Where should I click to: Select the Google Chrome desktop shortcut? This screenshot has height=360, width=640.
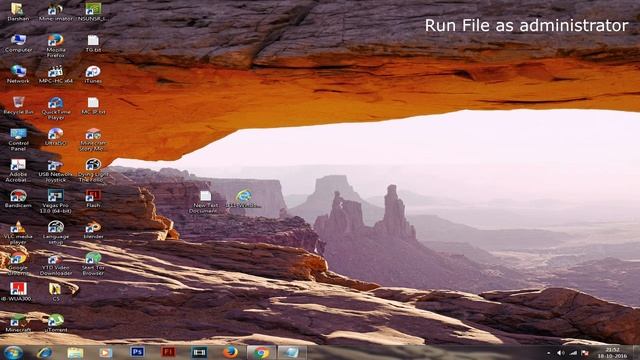[18, 264]
